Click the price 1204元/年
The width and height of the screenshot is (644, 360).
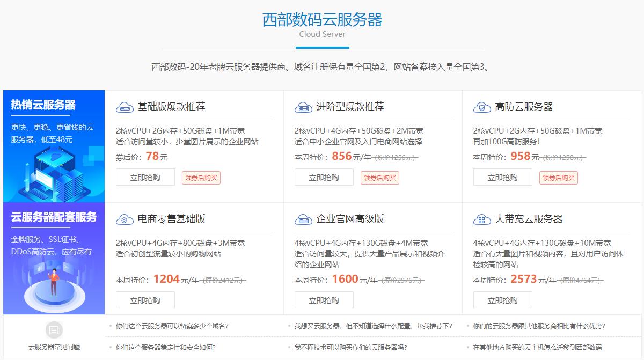(x=176, y=279)
